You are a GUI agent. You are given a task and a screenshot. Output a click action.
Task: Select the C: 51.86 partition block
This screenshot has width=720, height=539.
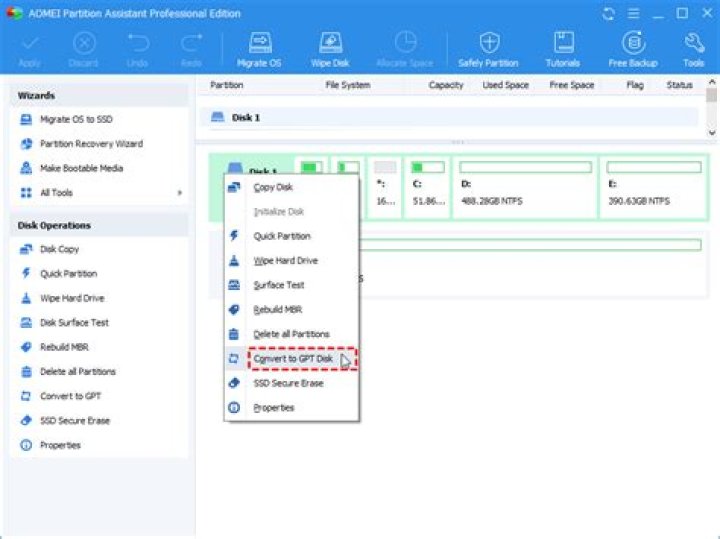(x=428, y=187)
